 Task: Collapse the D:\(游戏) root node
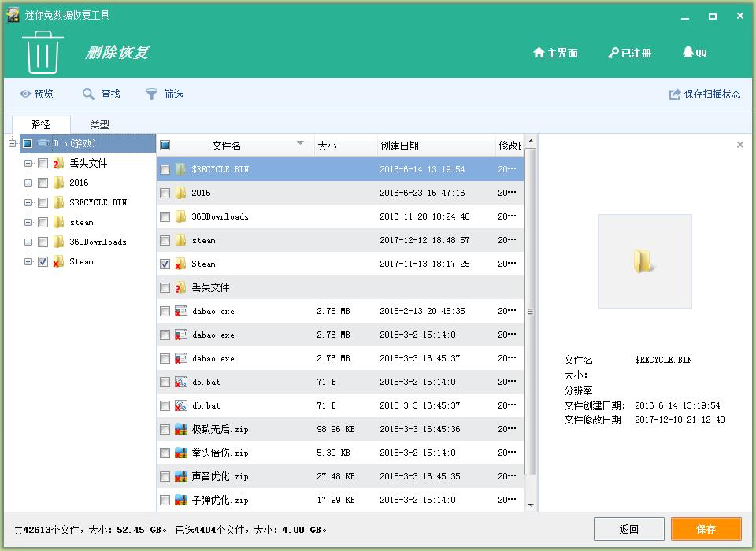click(13, 143)
